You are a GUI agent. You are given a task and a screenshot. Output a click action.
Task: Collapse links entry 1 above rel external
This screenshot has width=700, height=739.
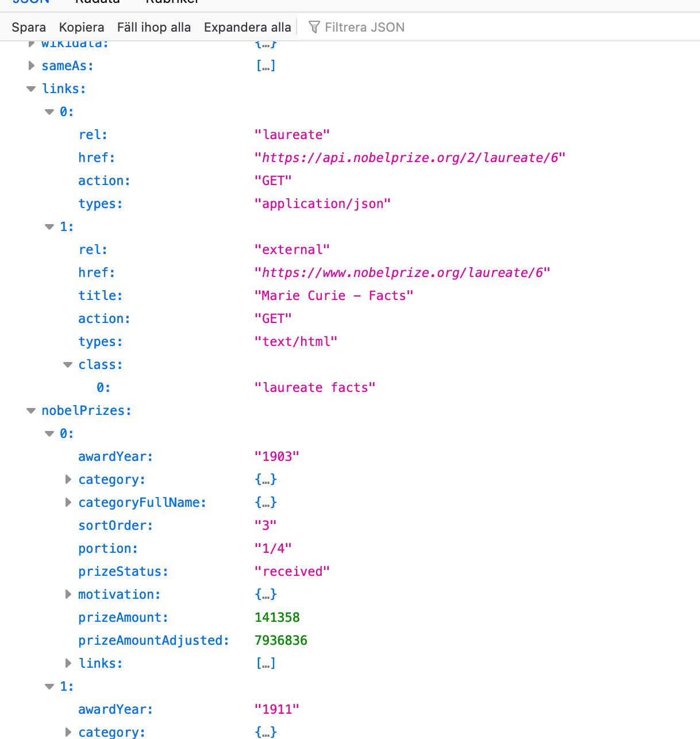(50, 227)
